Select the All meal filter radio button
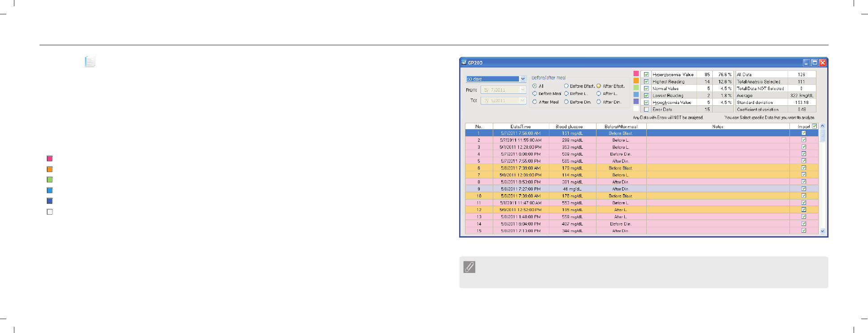 (x=535, y=86)
